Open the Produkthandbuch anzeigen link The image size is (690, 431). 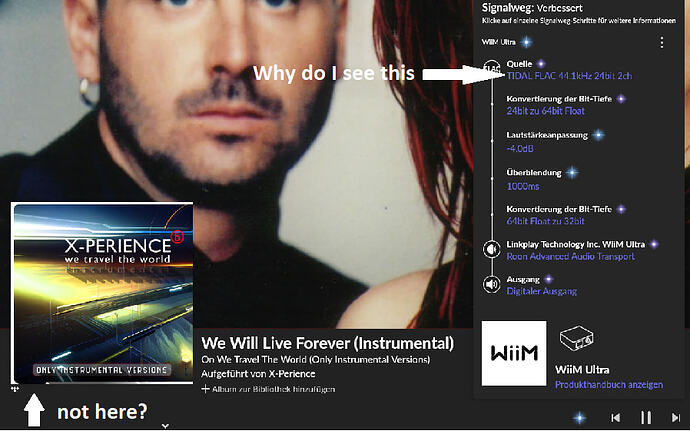pyautogui.click(x=609, y=385)
